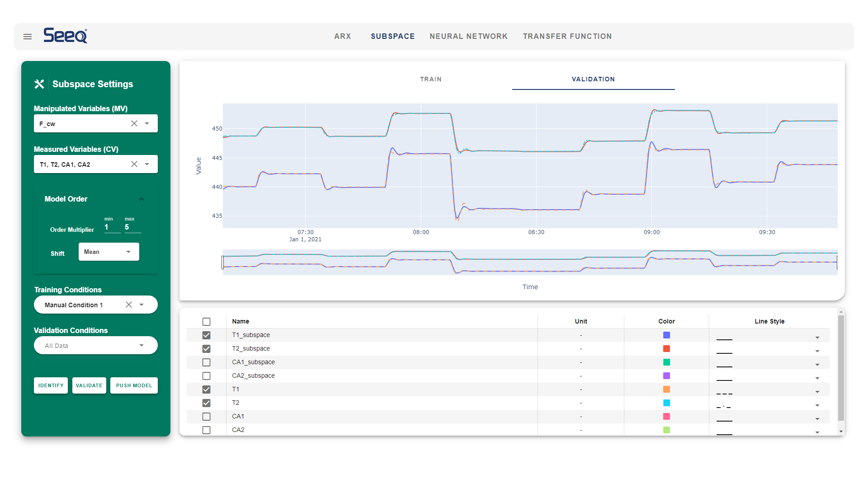Open the Shift Mean dropdown
The height and width of the screenshot is (488, 868).
(x=109, y=252)
